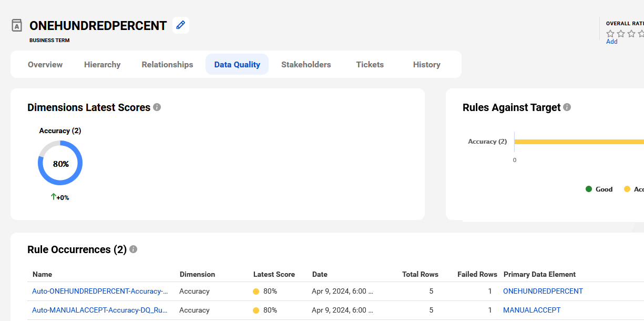This screenshot has height=321, width=644.
Task: Click the Add rating link
Action: point(612,42)
